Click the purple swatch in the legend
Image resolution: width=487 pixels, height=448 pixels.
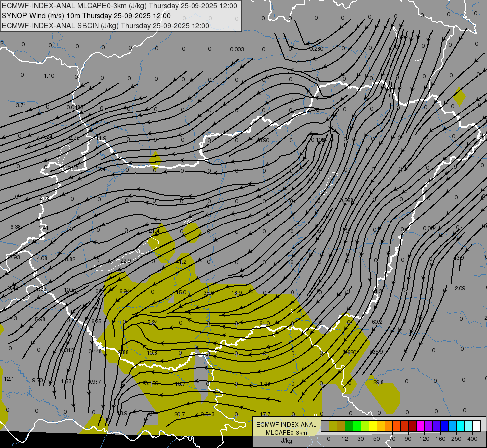tap(429, 426)
